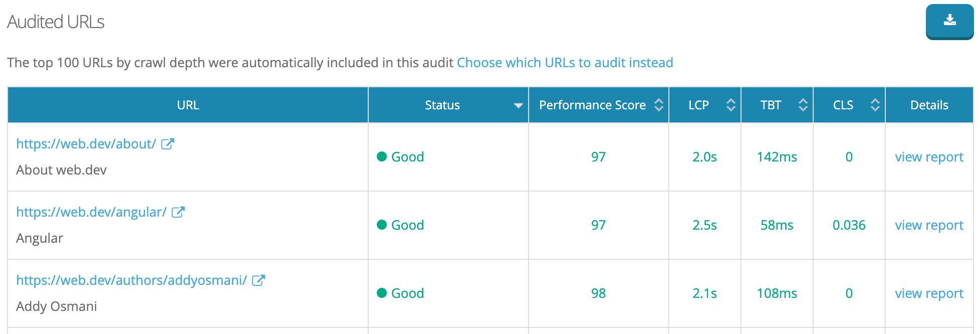980x334 pixels.
Task: Click the URL column header
Action: 188,105
